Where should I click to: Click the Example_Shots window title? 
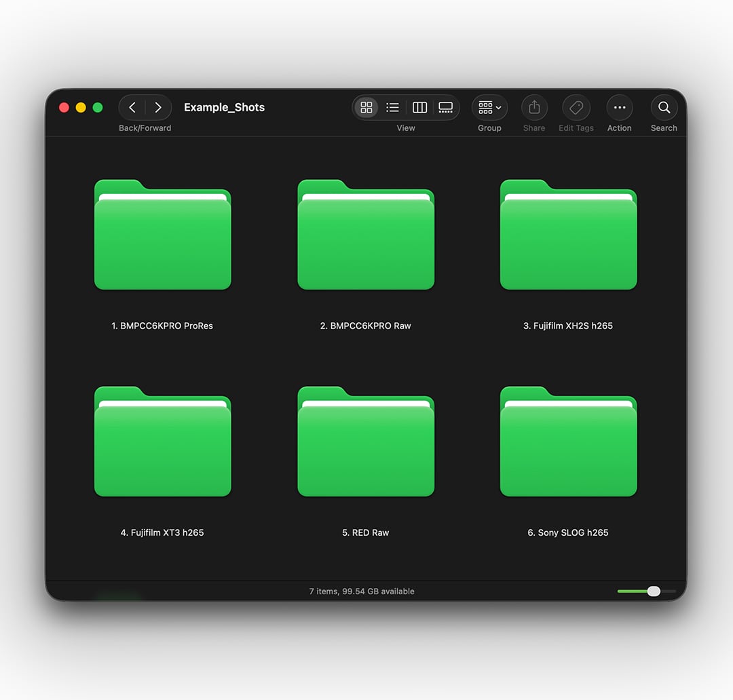click(224, 107)
